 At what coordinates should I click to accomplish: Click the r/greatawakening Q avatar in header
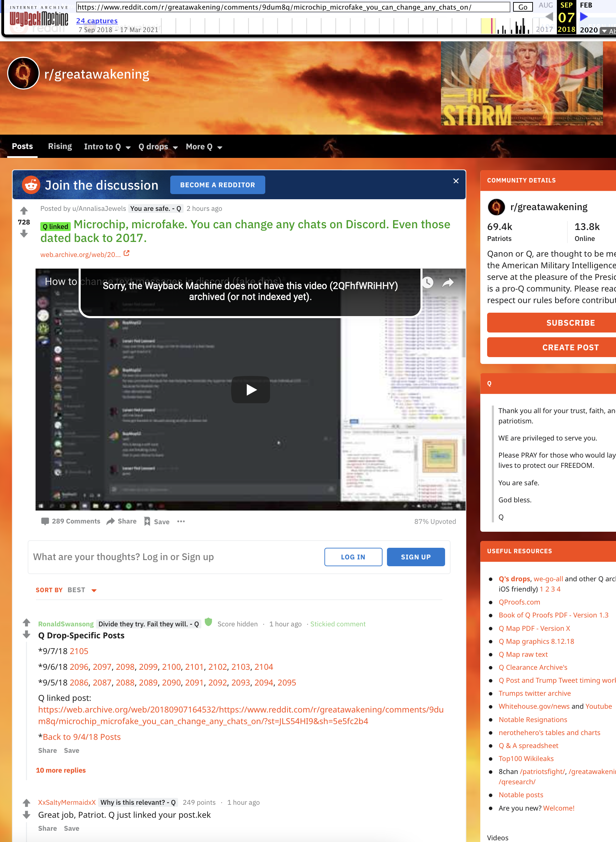tap(23, 73)
